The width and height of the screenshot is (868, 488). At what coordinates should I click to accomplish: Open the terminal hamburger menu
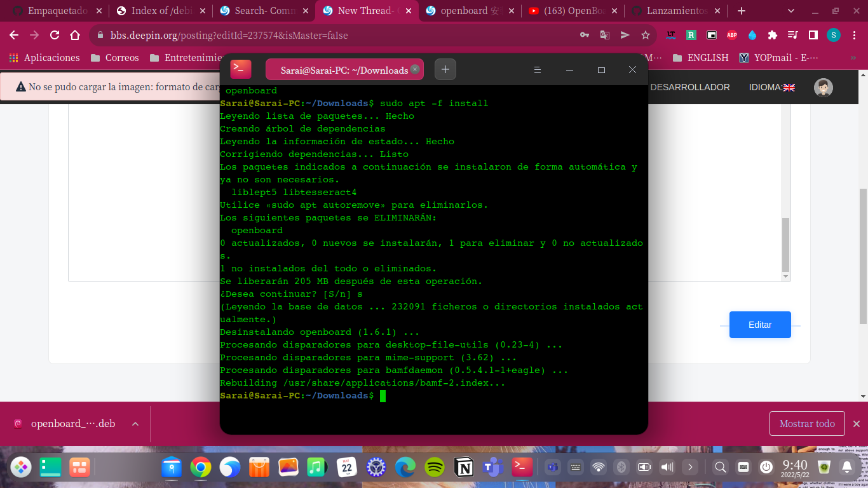pos(537,70)
